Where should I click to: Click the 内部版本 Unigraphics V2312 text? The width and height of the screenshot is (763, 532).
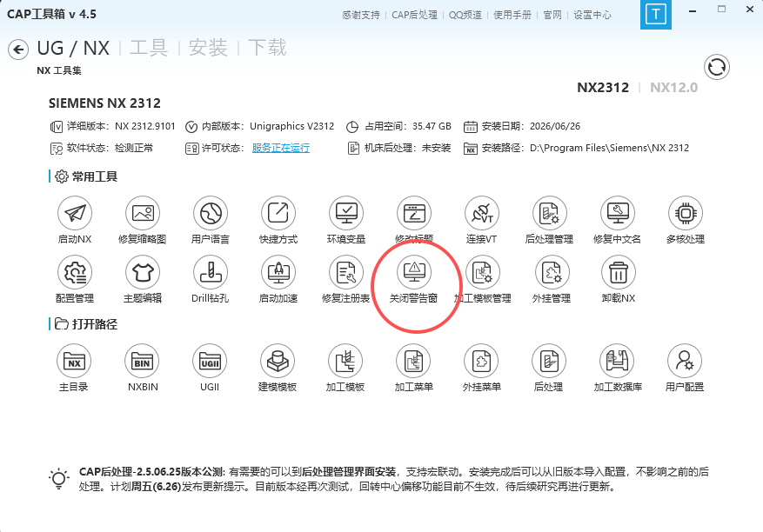[268, 126]
